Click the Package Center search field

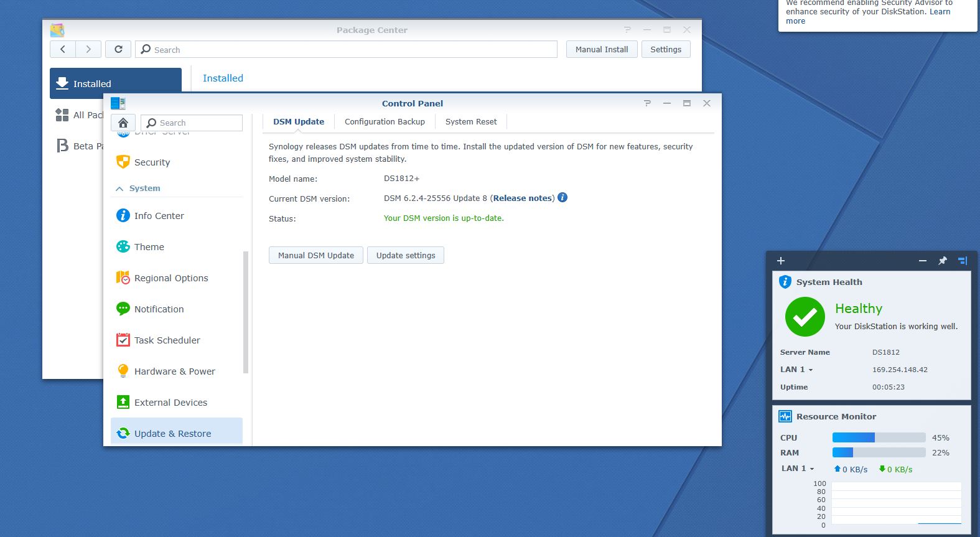(346, 49)
